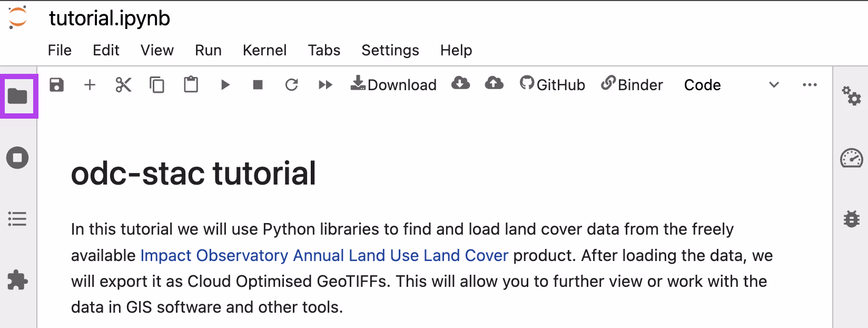Paste cell from the clipboard icon

(191, 85)
